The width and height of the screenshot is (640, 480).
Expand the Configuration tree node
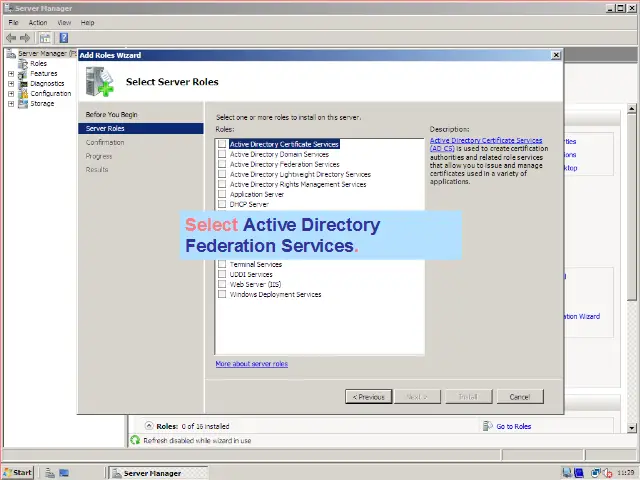click(x=11, y=94)
